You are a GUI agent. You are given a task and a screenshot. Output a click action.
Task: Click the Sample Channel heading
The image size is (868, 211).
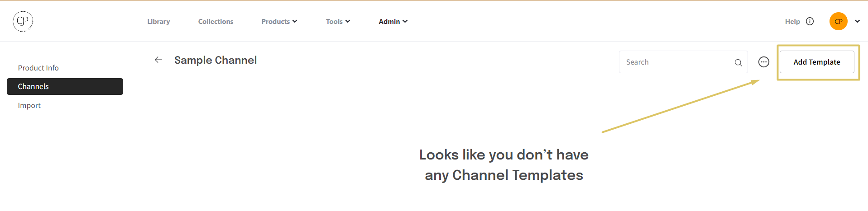[x=216, y=60]
